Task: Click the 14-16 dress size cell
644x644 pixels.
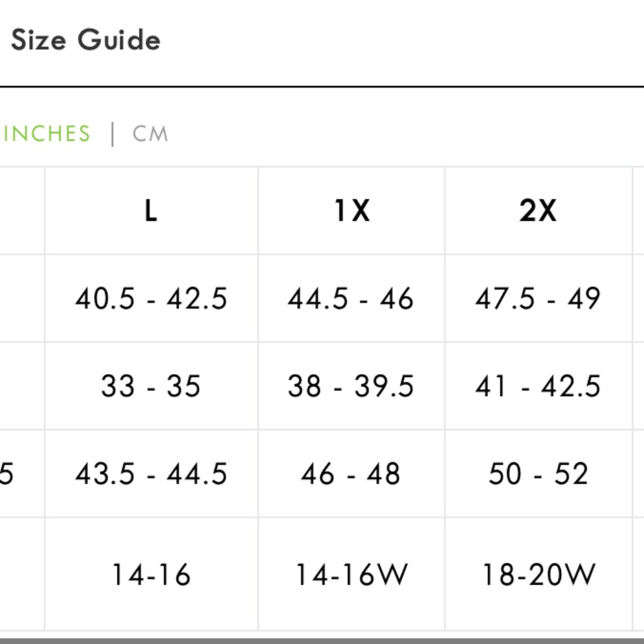Action: 151,574
